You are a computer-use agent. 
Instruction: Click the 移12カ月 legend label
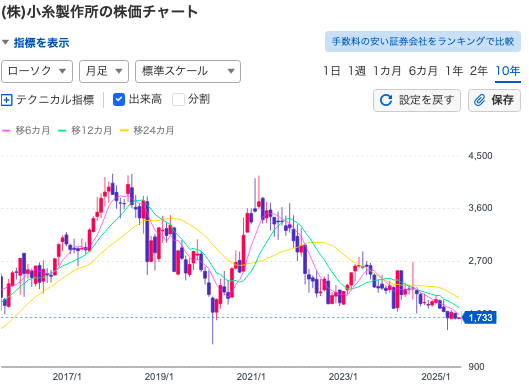91,131
